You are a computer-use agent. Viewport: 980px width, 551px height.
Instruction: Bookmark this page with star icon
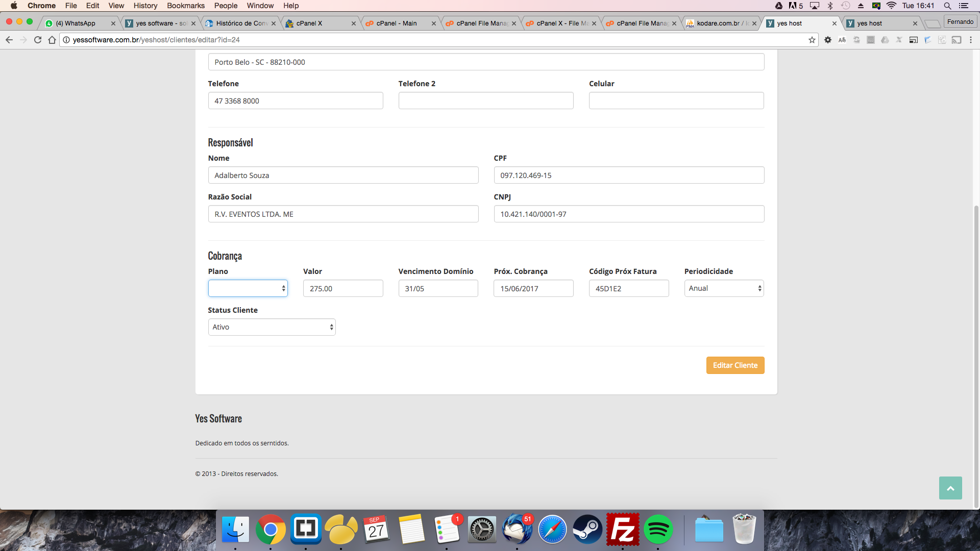pyautogui.click(x=812, y=40)
